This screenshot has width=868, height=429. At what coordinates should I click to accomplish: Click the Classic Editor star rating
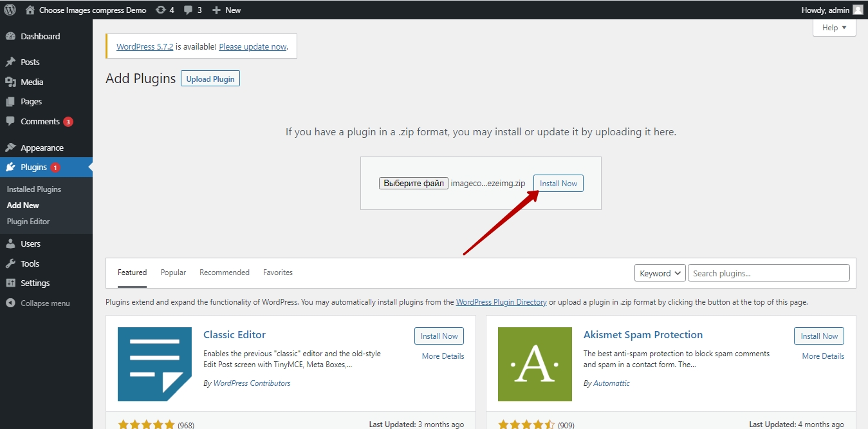(x=146, y=424)
